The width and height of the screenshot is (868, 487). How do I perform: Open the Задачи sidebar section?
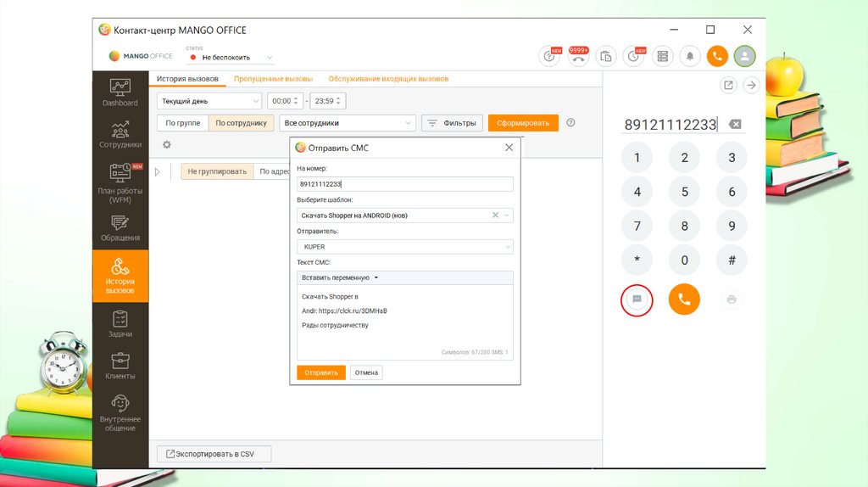pyautogui.click(x=120, y=324)
